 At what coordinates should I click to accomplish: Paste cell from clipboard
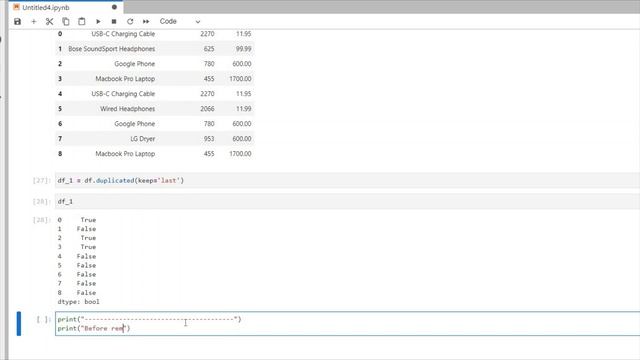[82, 22]
